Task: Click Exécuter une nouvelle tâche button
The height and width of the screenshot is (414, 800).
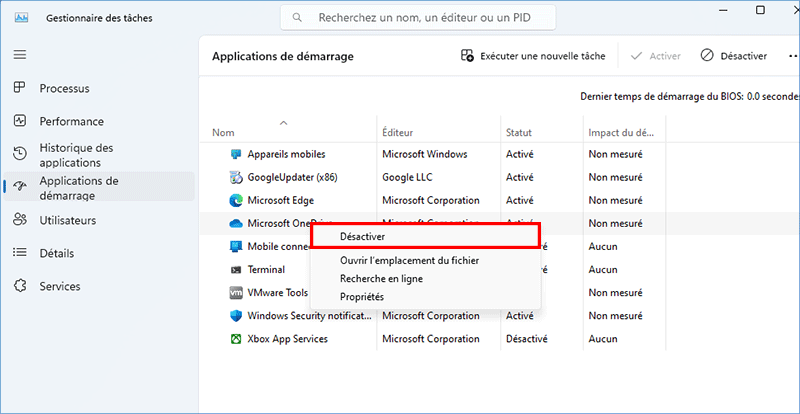Action: tap(533, 56)
